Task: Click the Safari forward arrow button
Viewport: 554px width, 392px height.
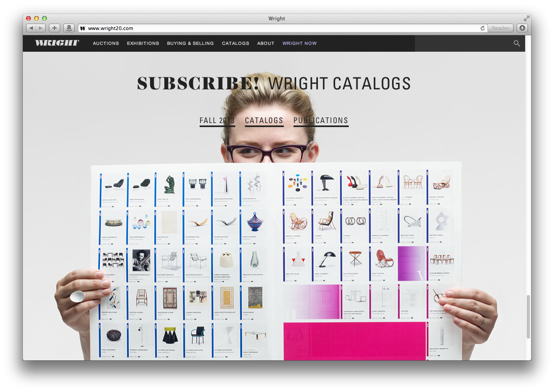Action: [x=40, y=28]
